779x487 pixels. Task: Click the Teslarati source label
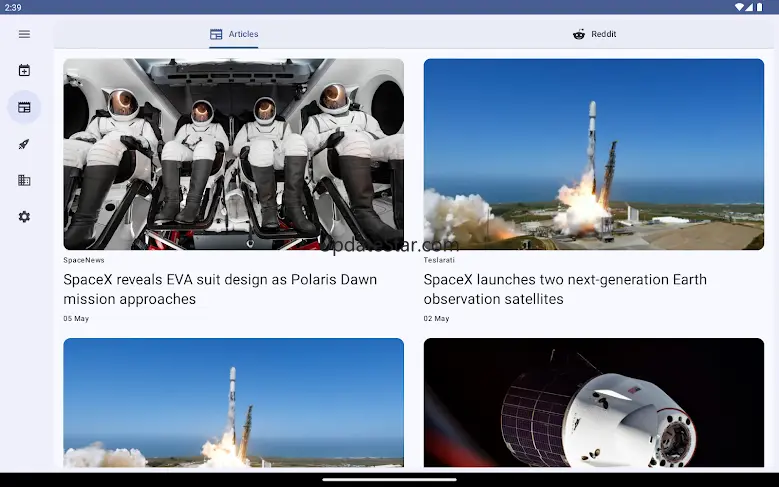(x=439, y=260)
